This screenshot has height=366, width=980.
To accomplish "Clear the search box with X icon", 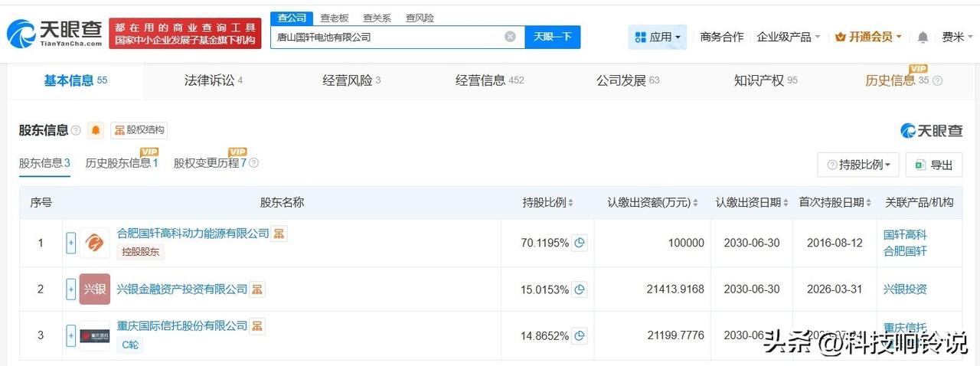I will [x=510, y=37].
